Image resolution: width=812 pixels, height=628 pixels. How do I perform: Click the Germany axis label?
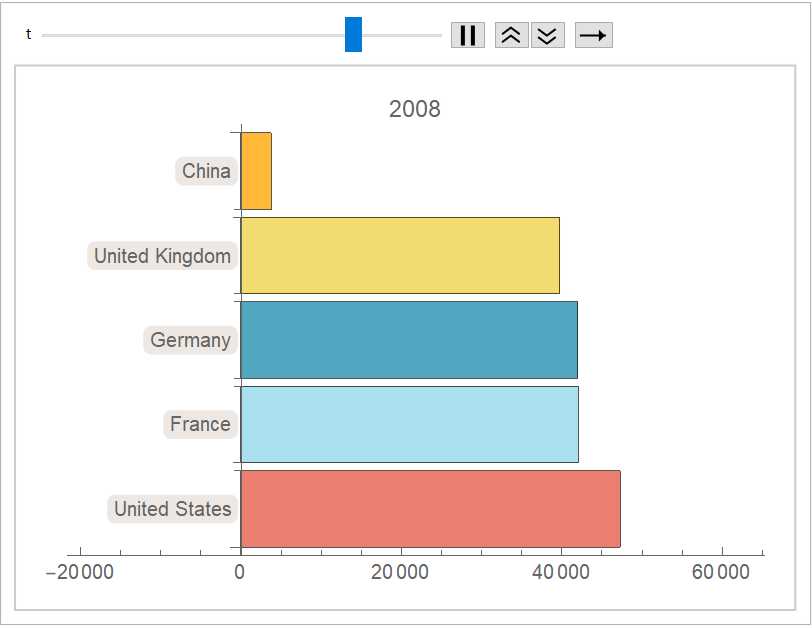click(x=190, y=340)
